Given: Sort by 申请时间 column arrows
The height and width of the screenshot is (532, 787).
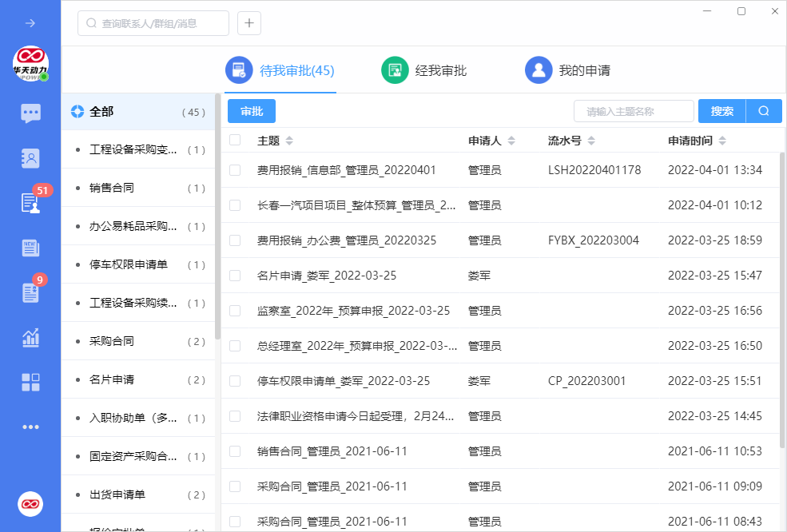Looking at the screenshot, I should (x=722, y=141).
